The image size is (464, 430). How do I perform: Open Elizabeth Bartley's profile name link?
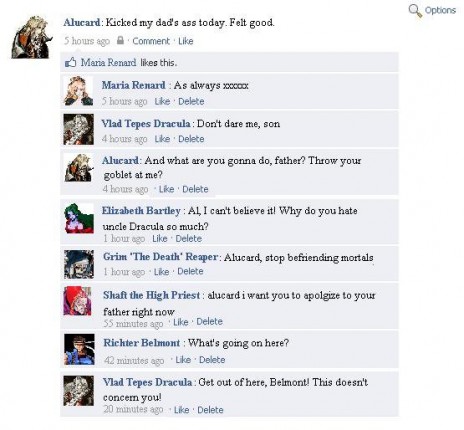[x=141, y=211]
